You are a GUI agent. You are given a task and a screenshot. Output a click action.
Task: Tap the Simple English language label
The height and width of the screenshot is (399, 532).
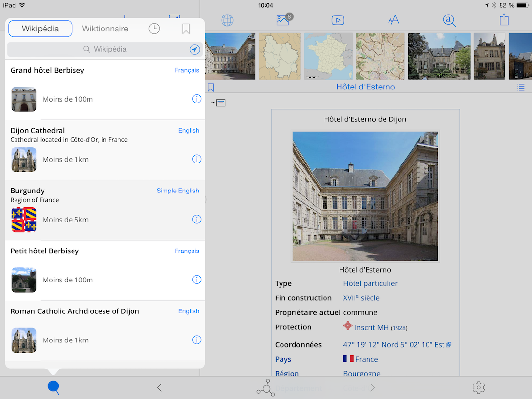pos(178,191)
